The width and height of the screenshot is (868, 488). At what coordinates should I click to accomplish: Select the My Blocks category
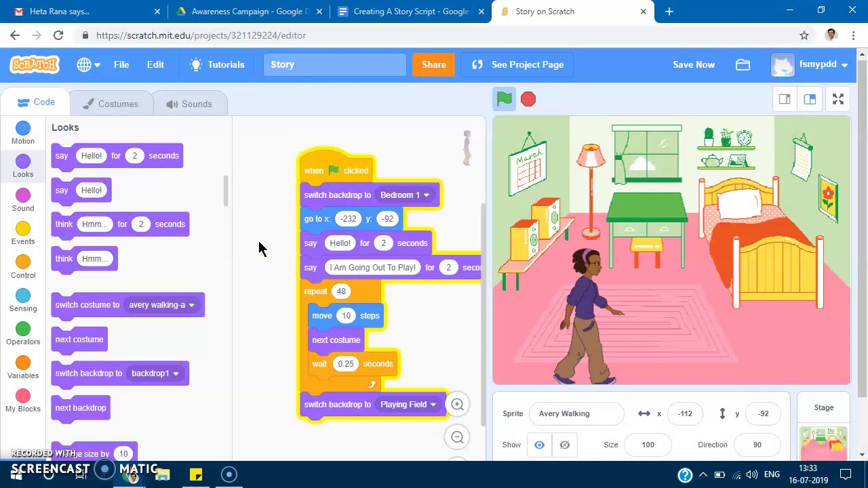tap(23, 401)
